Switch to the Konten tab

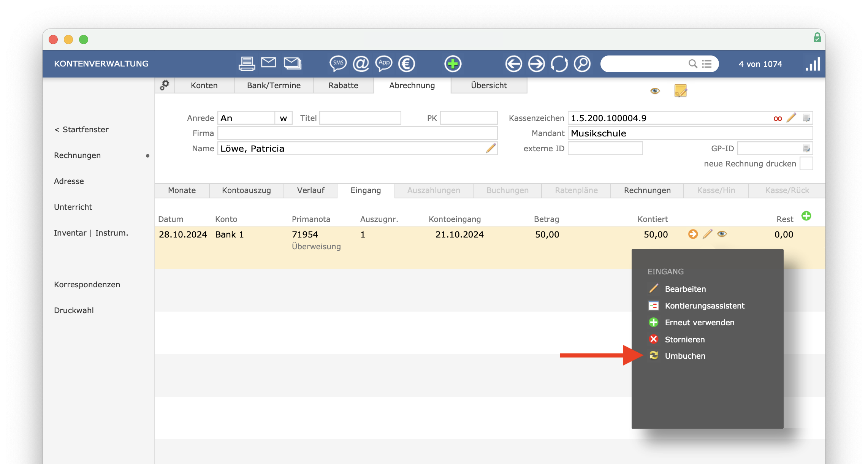pyautogui.click(x=204, y=85)
